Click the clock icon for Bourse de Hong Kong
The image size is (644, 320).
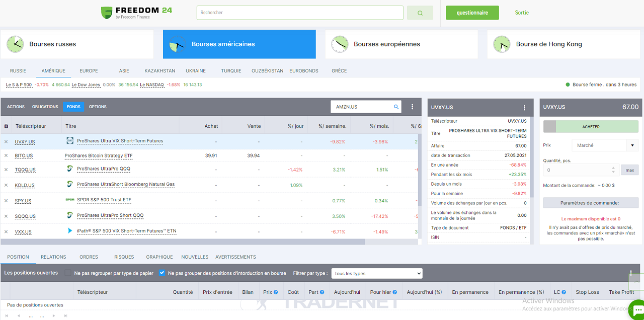502,44
